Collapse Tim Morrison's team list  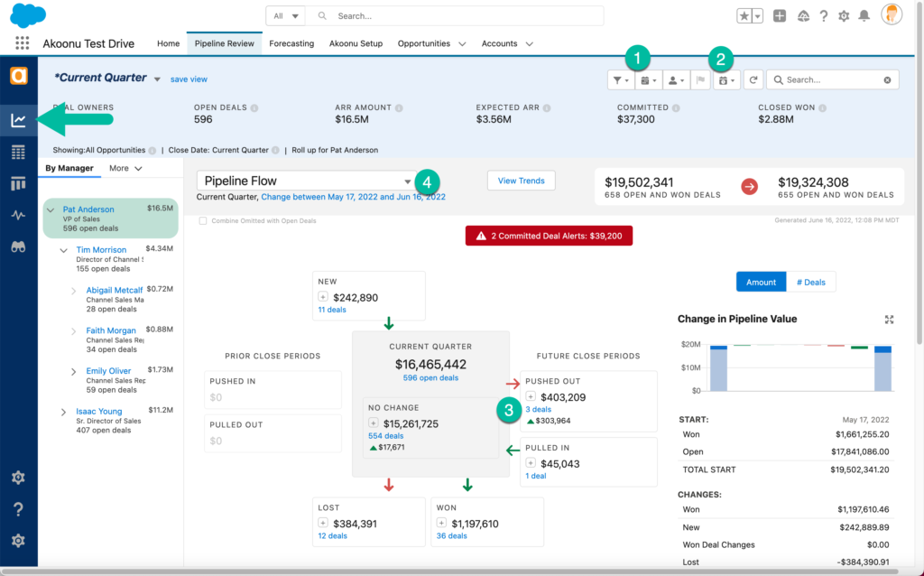[63, 250]
